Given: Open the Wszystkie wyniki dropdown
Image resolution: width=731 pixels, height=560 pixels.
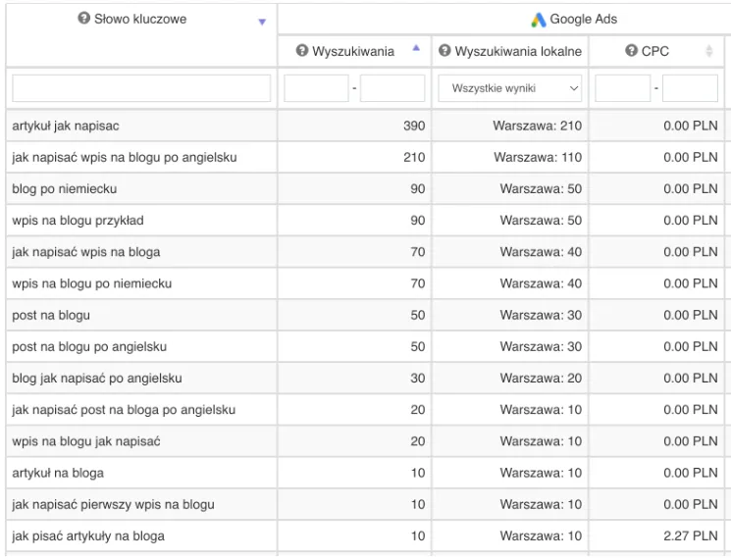Looking at the screenshot, I should point(510,88).
